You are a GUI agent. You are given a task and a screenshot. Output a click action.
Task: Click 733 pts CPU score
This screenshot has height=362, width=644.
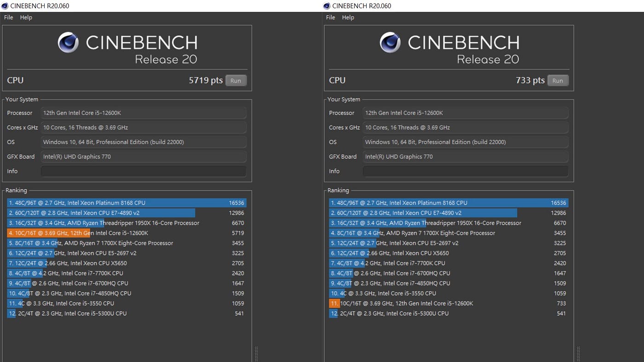click(x=530, y=80)
